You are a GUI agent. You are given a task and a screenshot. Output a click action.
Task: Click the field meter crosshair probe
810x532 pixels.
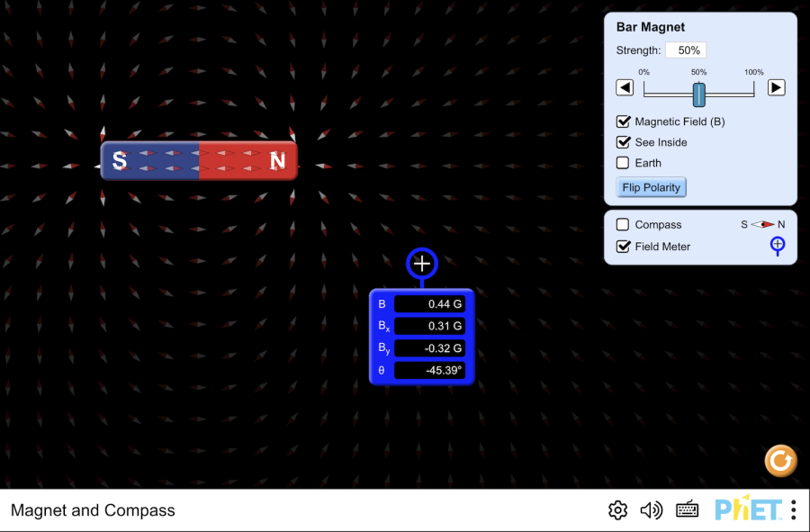[x=421, y=264]
